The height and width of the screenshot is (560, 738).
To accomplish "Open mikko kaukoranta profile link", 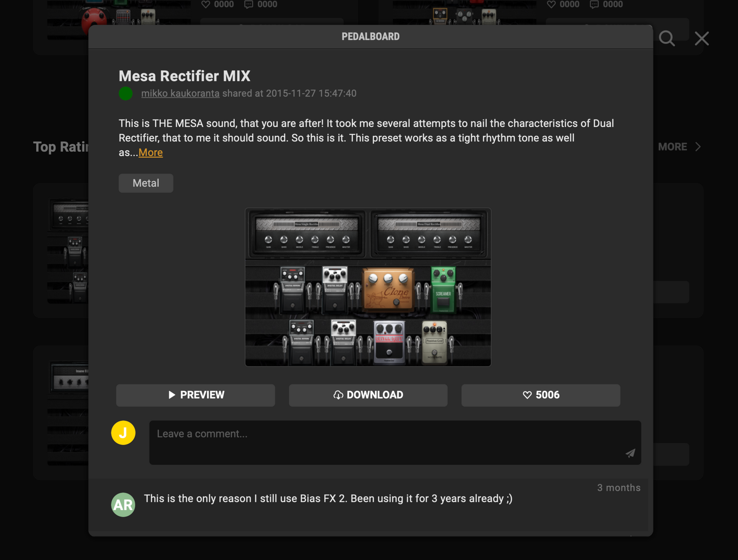I will pyautogui.click(x=180, y=93).
